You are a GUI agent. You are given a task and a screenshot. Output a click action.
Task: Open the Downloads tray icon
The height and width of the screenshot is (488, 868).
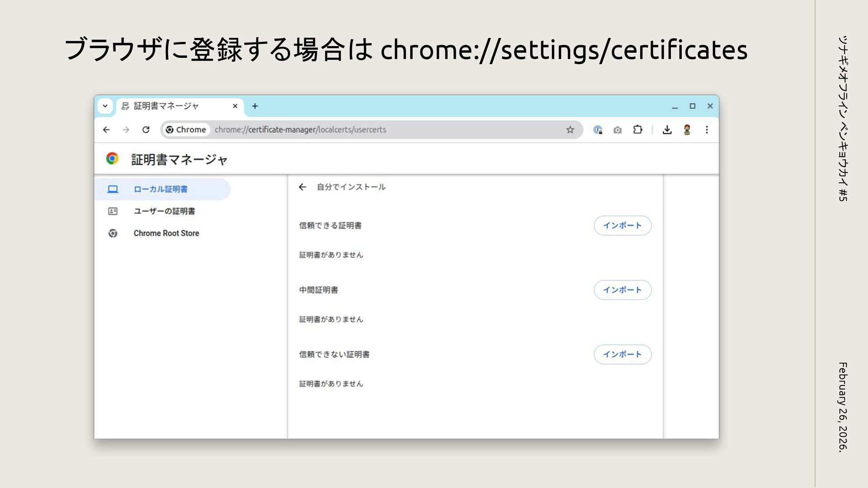(x=667, y=130)
